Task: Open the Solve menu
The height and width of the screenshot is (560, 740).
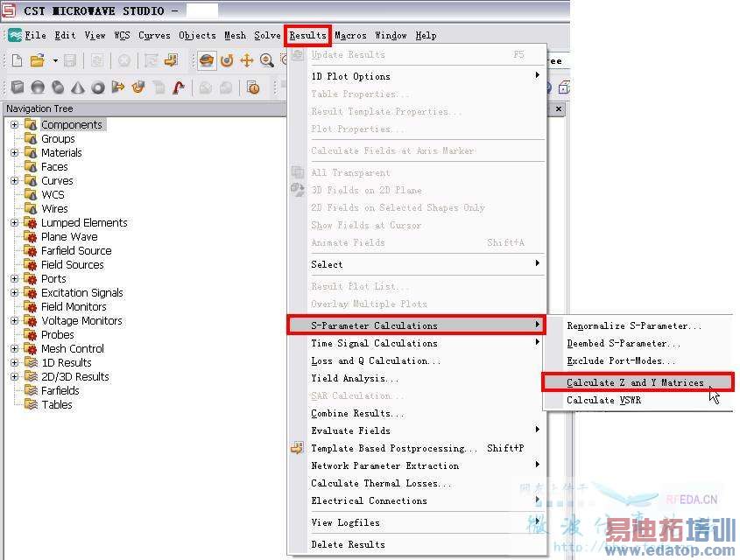Action: (x=267, y=35)
